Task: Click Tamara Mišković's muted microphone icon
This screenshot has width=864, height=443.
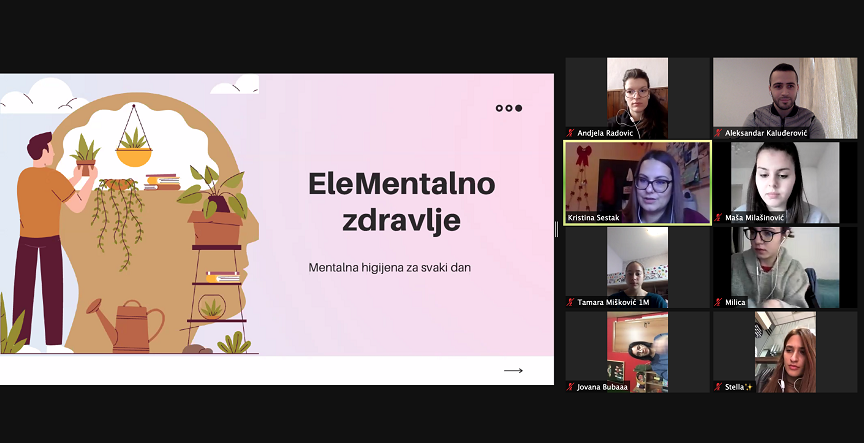Action: click(x=571, y=302)
